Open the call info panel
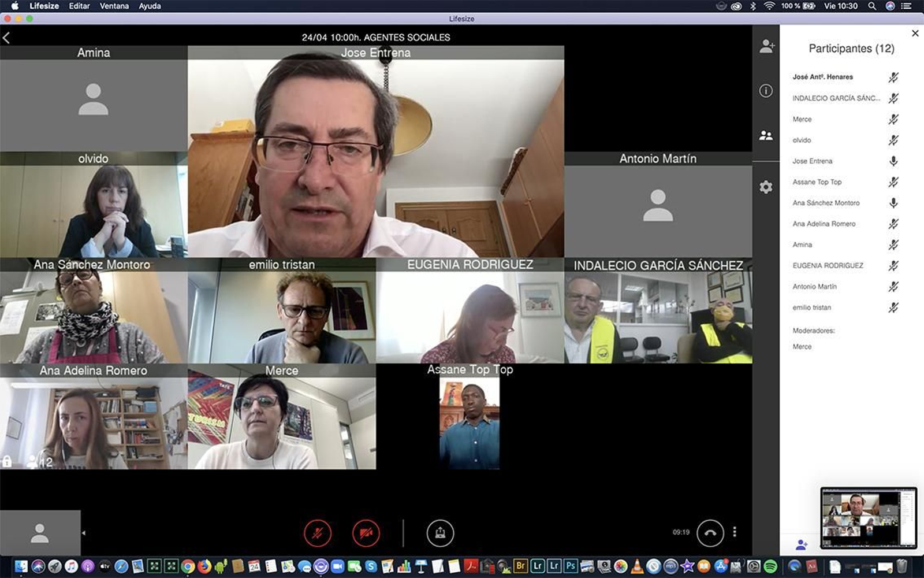Viewport: 924px width, 578px height. pos(766,91)
